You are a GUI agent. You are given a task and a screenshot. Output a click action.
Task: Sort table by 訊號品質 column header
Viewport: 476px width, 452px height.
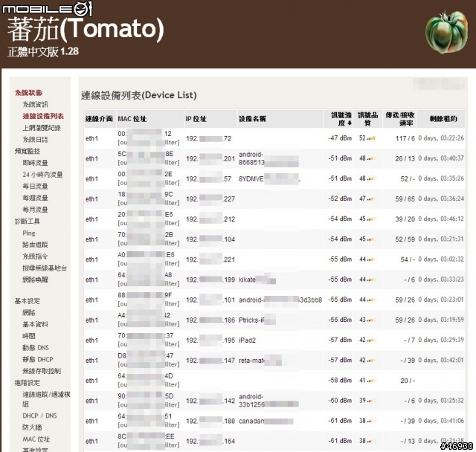tap(367, 119)
